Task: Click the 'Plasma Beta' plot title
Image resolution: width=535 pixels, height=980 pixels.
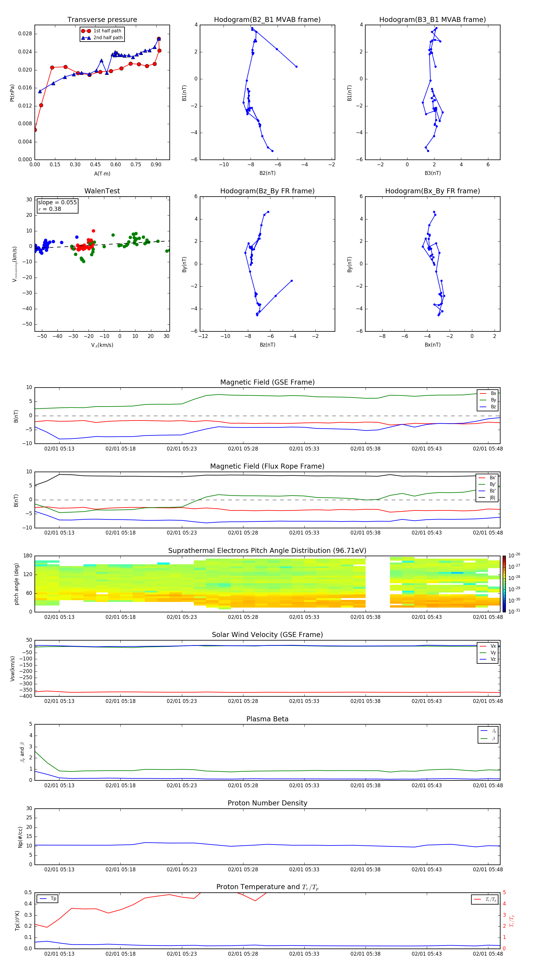Action: (x=267, y=719)
